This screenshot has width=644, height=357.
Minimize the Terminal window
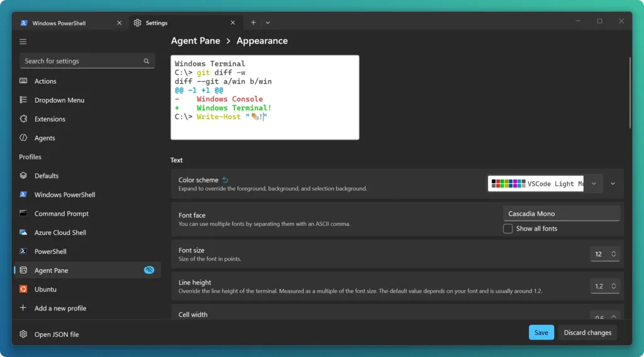point(578,21)
